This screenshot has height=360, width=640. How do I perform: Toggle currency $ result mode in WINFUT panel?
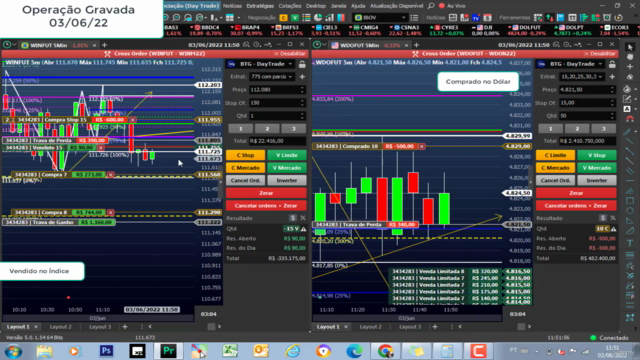coord(293,218)
